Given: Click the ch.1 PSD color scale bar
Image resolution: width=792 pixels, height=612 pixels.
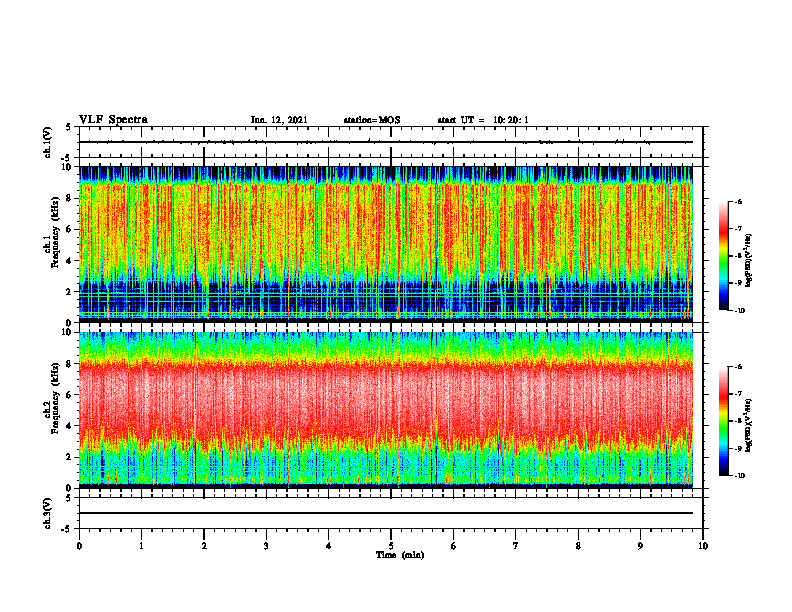Looking at the screenshot, I should coord(723,256).
